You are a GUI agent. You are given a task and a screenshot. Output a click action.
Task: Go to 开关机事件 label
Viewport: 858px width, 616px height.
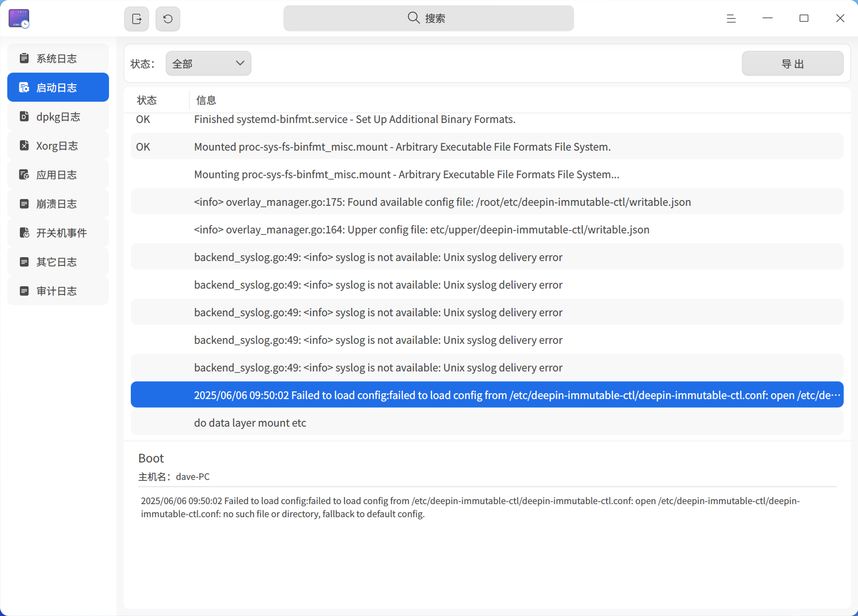point(62,233)
